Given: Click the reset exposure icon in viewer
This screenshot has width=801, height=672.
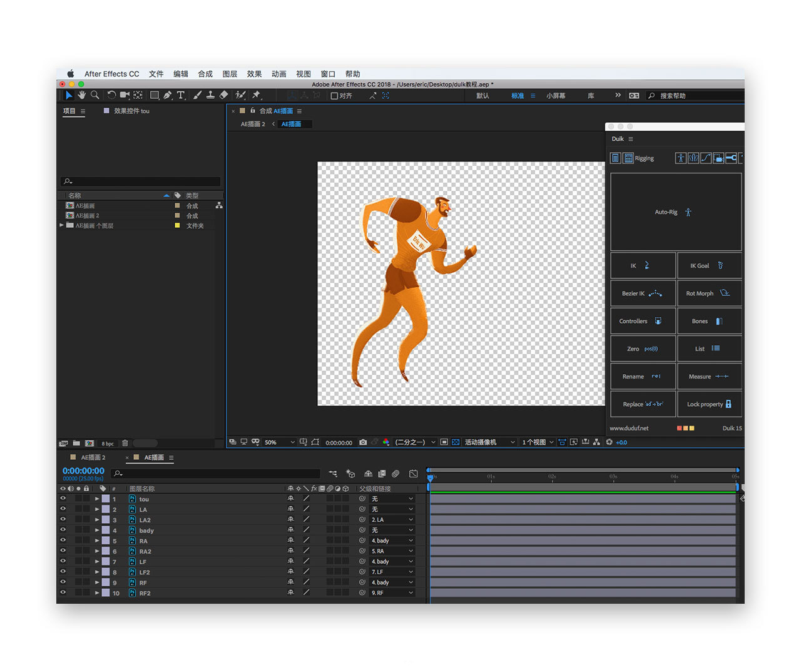Looking at the screenshot, I should pos(609,442).
